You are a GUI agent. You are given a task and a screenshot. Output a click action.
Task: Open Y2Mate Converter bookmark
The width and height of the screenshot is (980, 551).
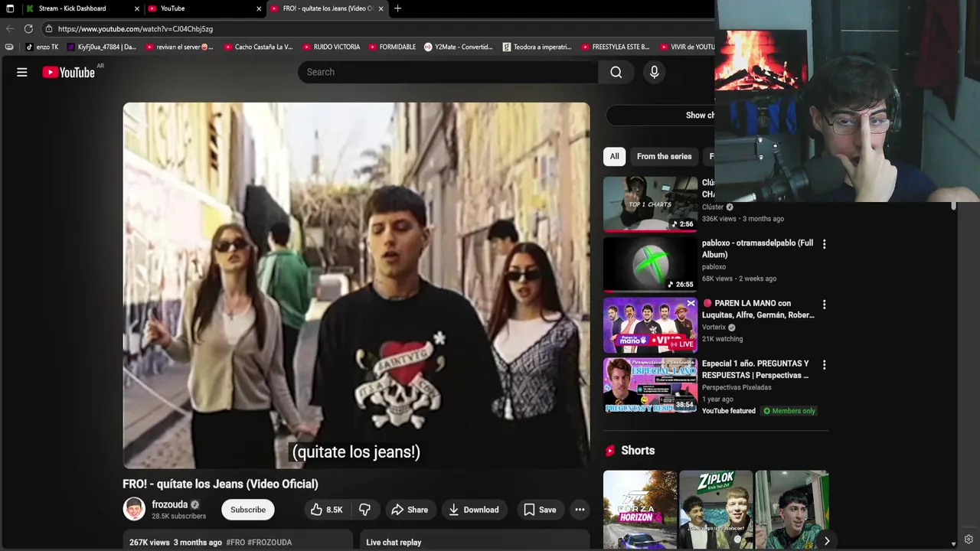click(x=459, y=47)
